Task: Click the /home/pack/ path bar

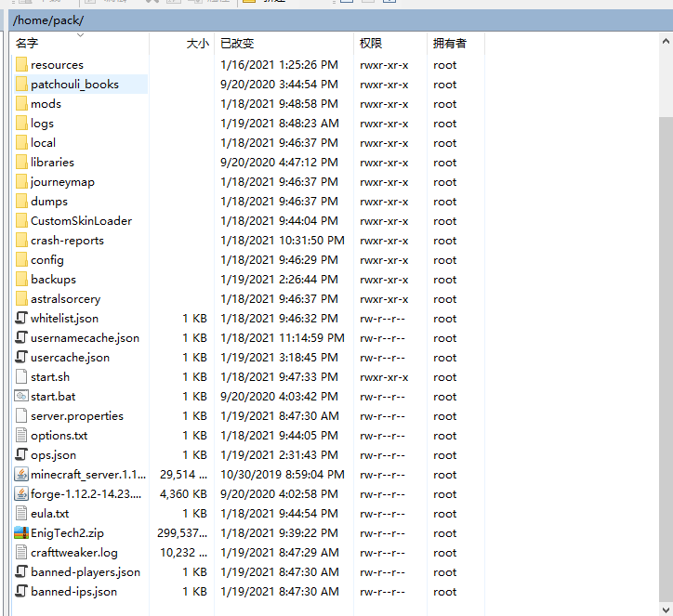Action: 341,20
